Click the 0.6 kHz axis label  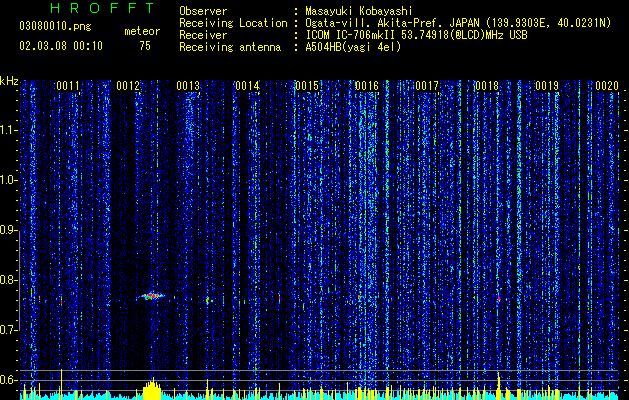coord(8,380)
